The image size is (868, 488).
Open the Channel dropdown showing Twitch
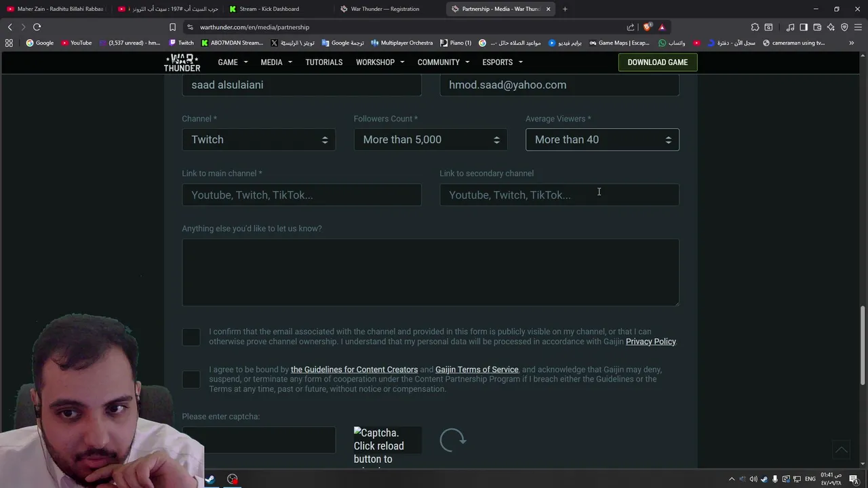258,140
